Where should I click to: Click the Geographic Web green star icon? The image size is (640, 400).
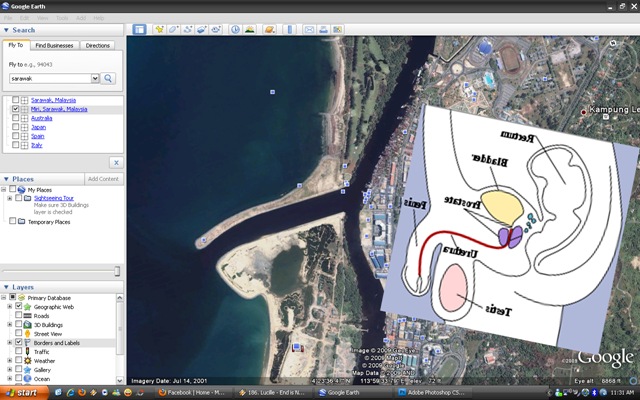pyautogui.click(x=27, y=307)
